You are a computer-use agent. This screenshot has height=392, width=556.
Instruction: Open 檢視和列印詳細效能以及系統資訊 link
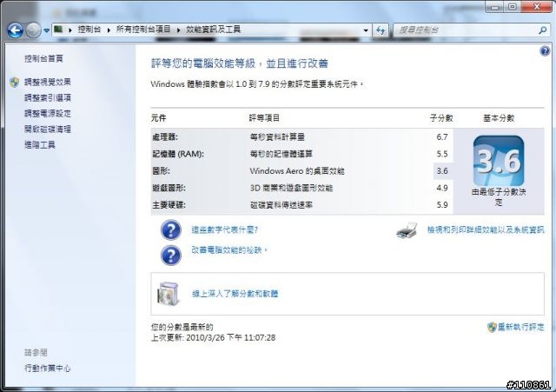coord(486,229)
